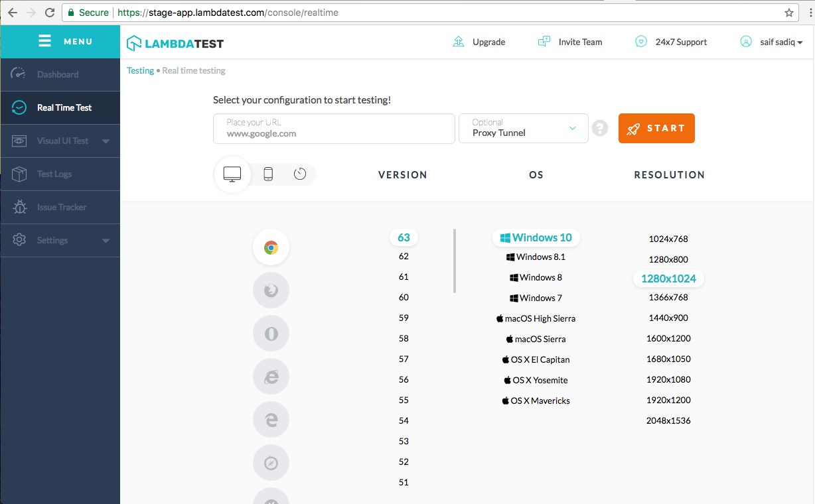Open Visual UI Test sidebar item
Viewport: 815px width, 504px height.
pos(60,141)
